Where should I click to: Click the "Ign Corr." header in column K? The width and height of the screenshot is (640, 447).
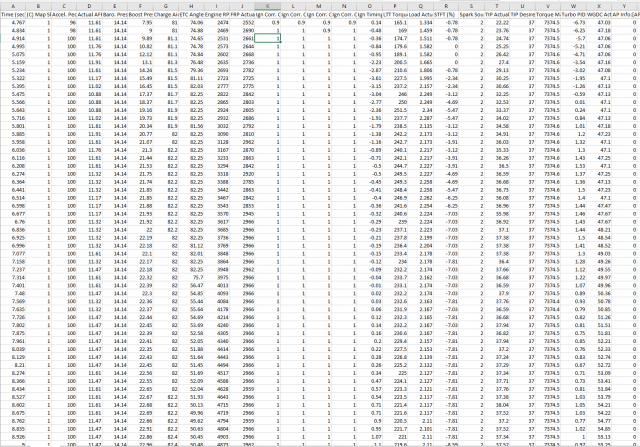click(267, 14)
